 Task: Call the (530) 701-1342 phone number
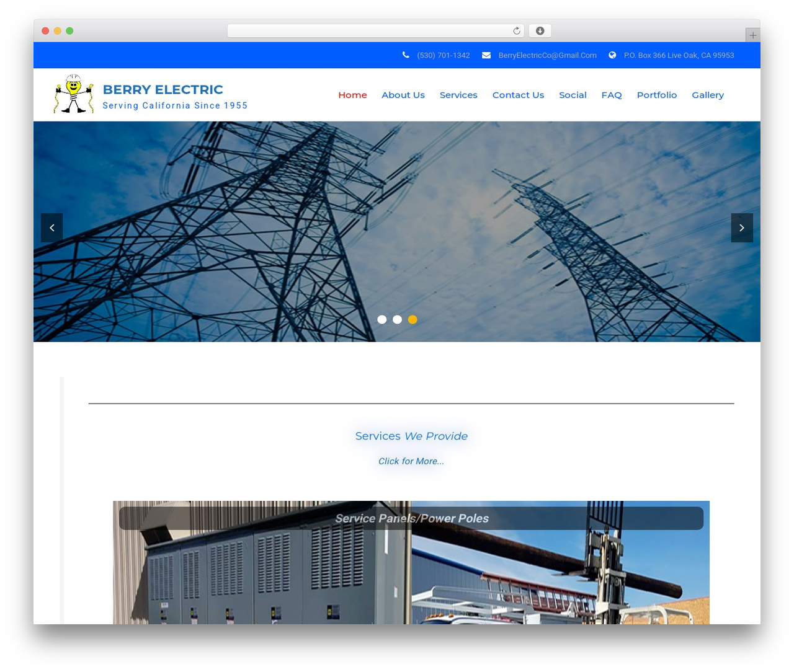click(x=444, y=55)
